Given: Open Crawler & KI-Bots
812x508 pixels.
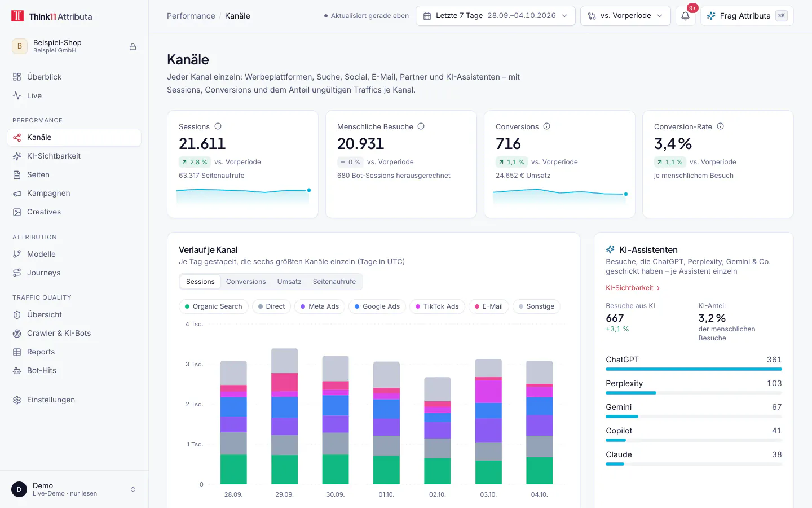Looking at the screenshot, I should tap(74, 333).
